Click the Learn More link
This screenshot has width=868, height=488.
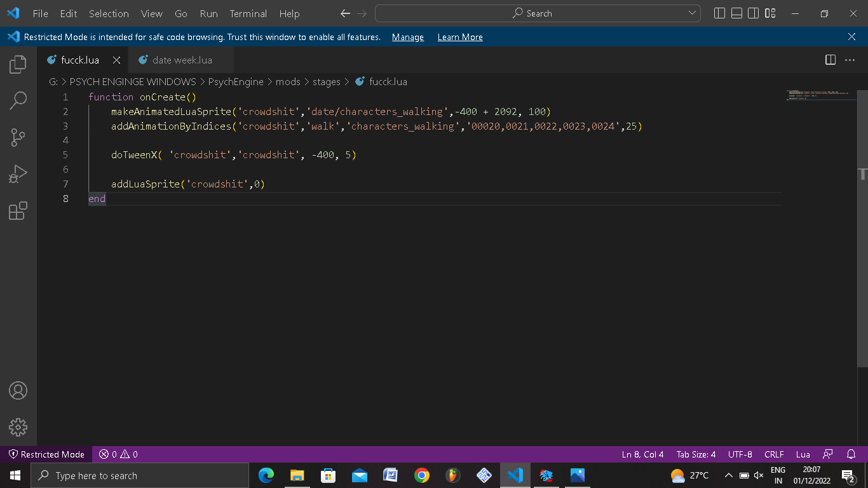(x=460, y=37)
